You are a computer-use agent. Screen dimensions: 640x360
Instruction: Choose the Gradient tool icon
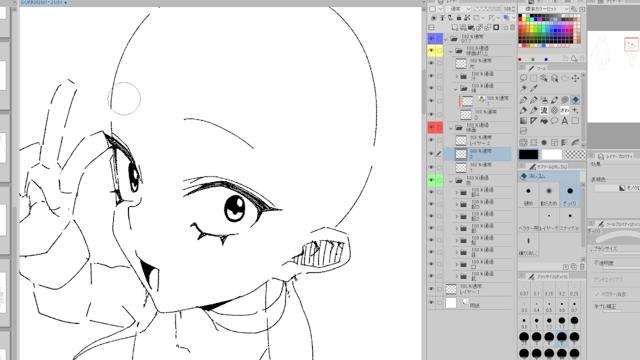point(524,121)
